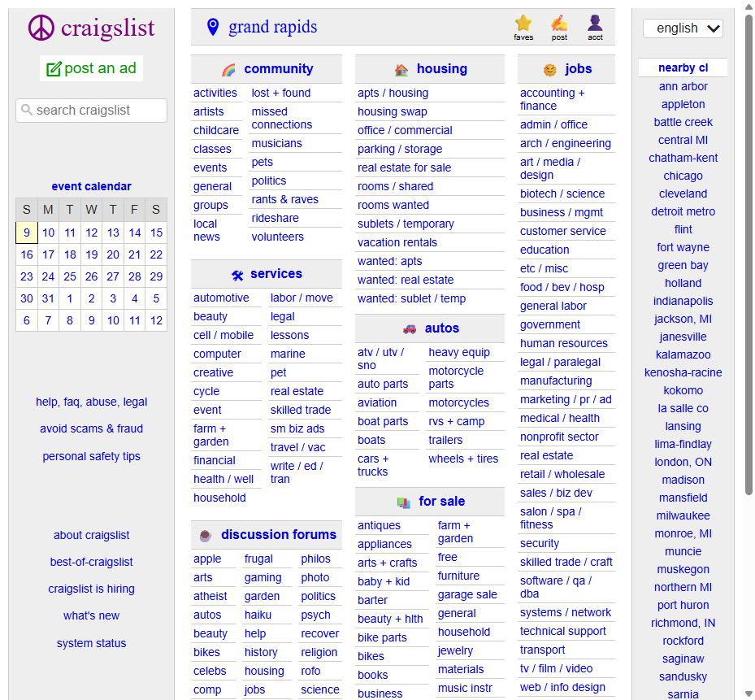
Task: Open the haiku discussion forum
Action: (x=258, y=615)
